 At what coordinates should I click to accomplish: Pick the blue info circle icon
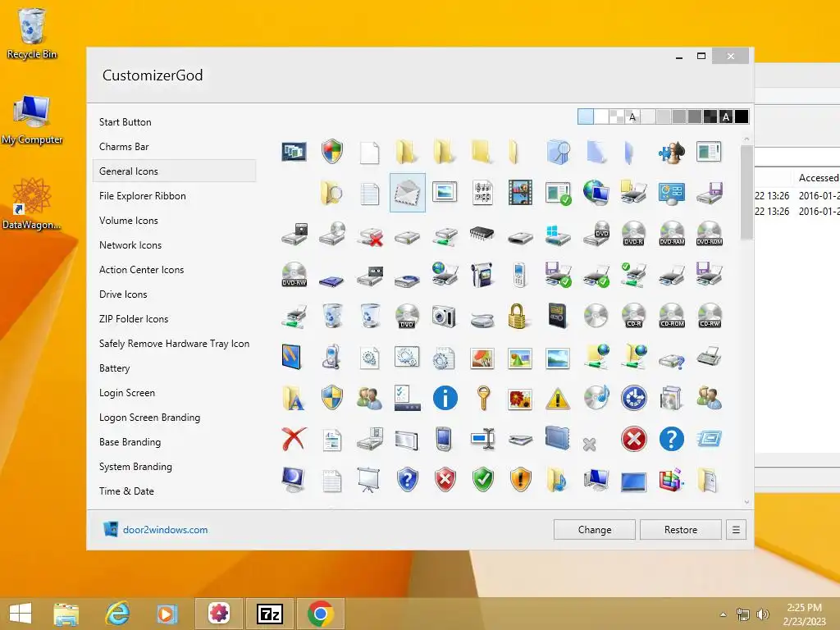point(445,398)
